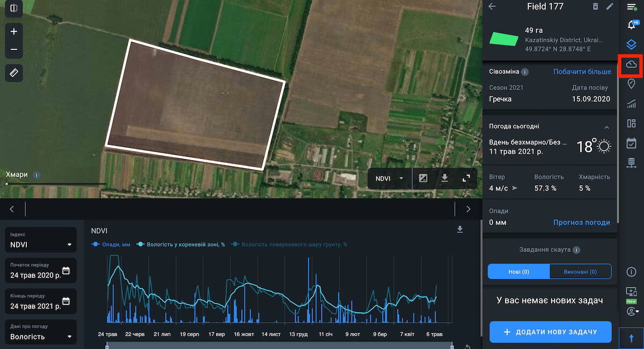Click Додати нову задачу button
The image size is (644, 349).
pyautogui.click(x=550, y=332)
